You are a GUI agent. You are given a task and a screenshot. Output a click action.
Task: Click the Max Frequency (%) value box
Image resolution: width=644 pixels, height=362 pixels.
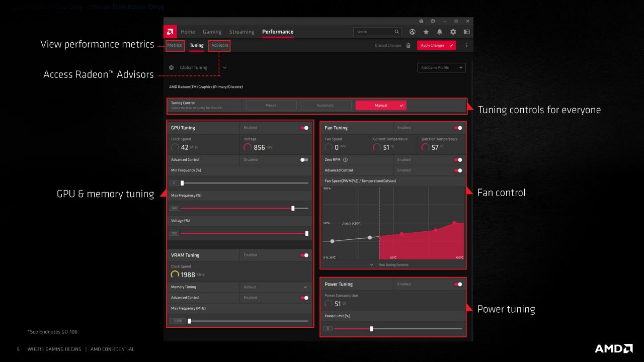click(x=174, y=208)
